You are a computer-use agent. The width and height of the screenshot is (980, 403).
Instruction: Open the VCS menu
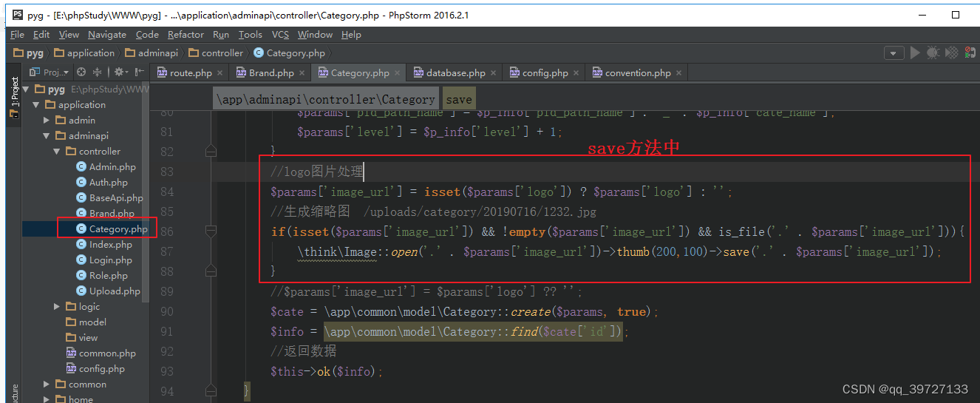pyautogui.click(x=280, y=34)
